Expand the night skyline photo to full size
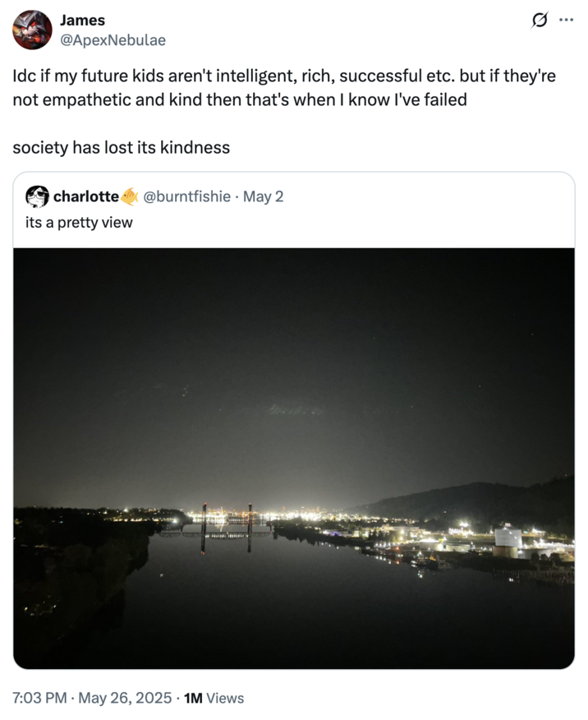The height and width of the screenshot is (720, 588). point(294,460)
